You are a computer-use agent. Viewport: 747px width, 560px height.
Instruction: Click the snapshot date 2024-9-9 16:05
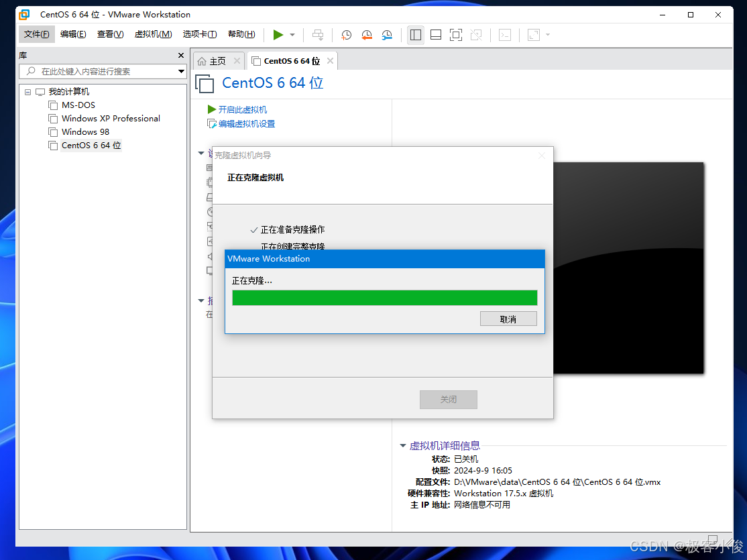[483, 470]
